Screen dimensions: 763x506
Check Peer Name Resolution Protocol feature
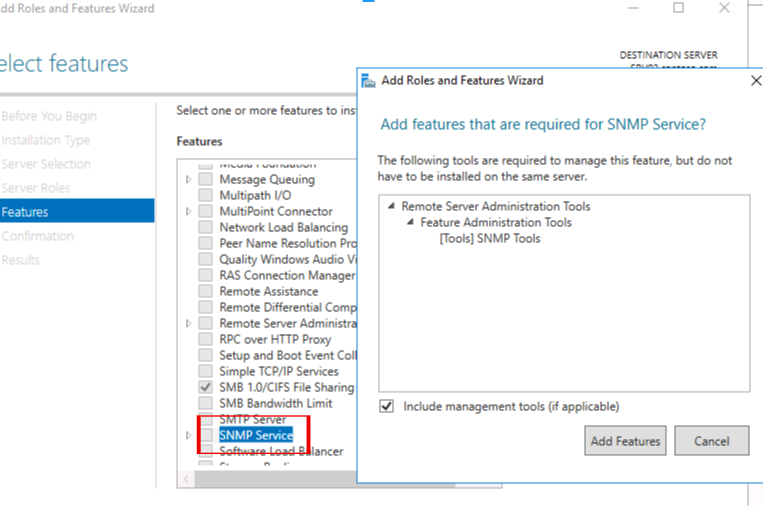(205, 243)
